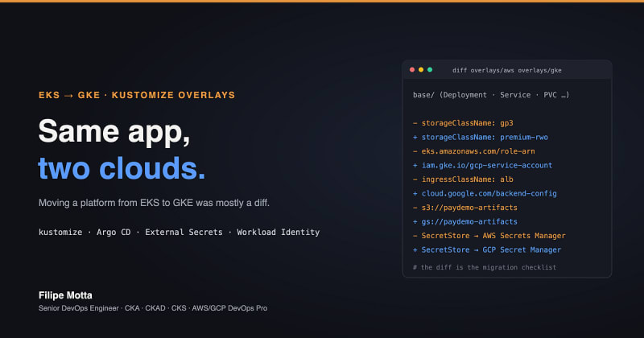The image size is (644, 338).
Task: Click the 'base/ (Deployment · Service · PVC' line
Action: 491,95
